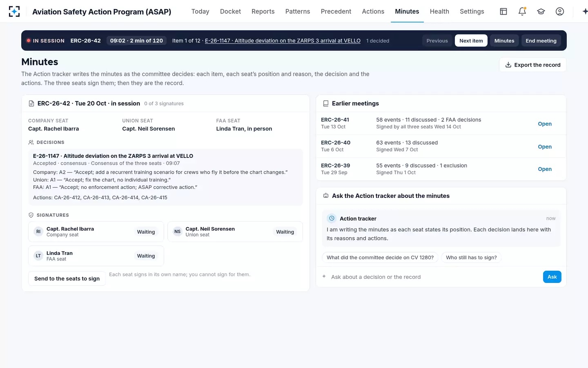This screenshot has width=588, height=368.
Task: Click the session timer '09:02 · 2 min of 120'
Action: (136, 40)
